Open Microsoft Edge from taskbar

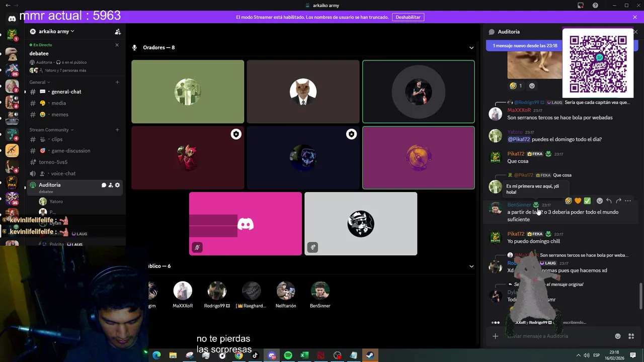156,355
